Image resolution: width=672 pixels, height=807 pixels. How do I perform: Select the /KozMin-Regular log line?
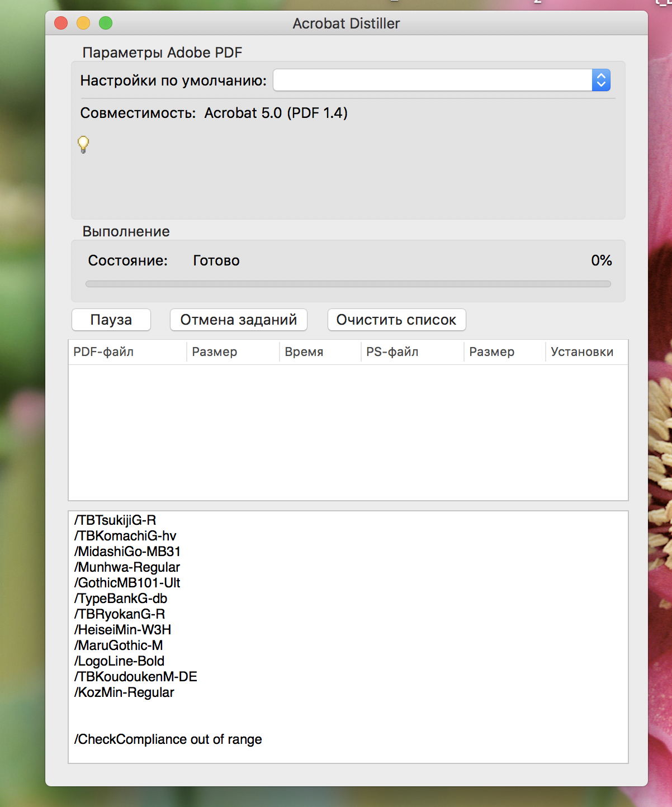point(124,692)
